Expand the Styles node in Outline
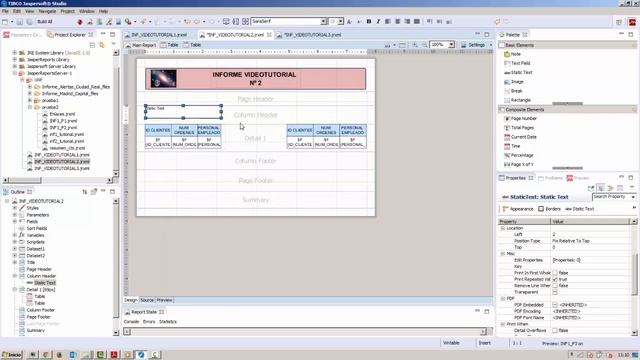 click(x=15, y=208)
